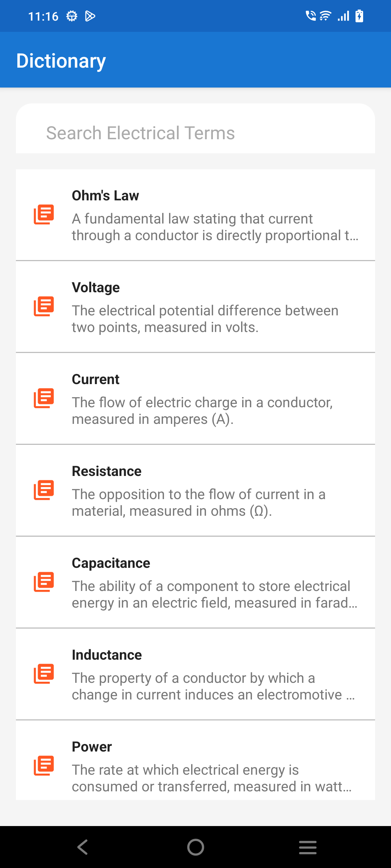Click the Current entry icon
391x868 pixels.
pos(44,398)
